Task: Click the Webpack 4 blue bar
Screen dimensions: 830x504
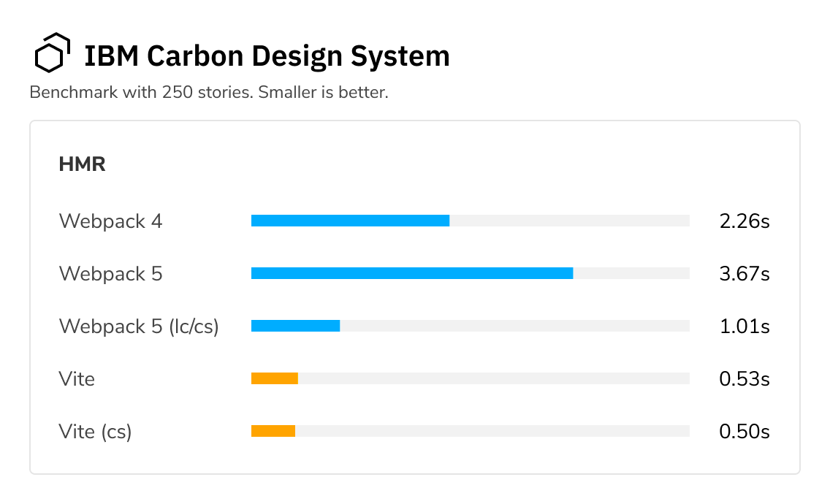Action: click(x=351, y=221)
